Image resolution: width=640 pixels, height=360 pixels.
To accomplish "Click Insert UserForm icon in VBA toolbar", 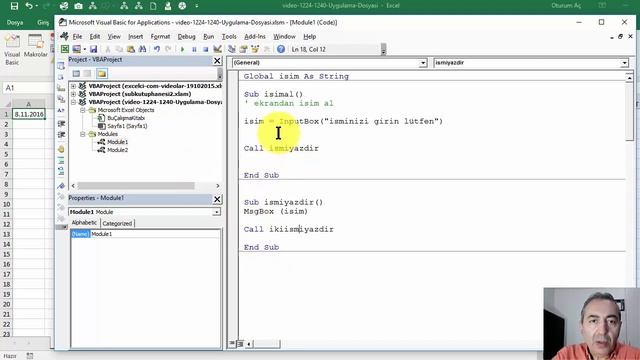I will (76, 49).
